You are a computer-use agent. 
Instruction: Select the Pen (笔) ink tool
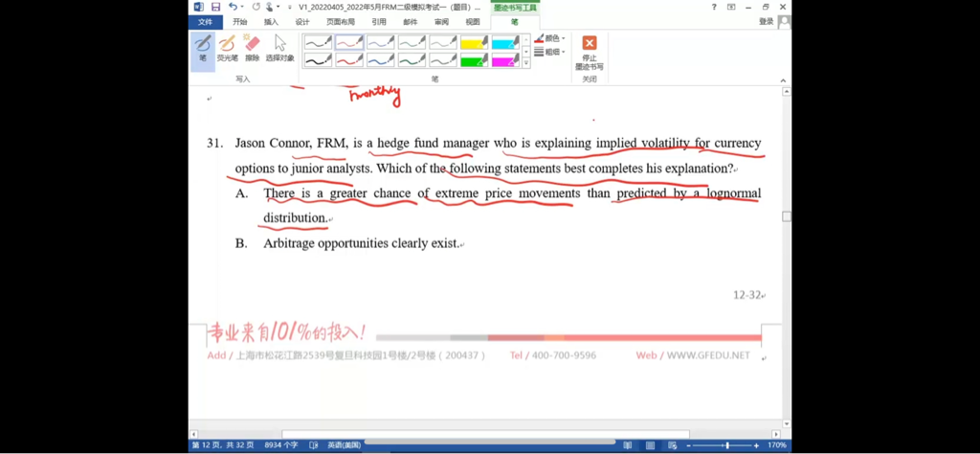coord(202,48)
